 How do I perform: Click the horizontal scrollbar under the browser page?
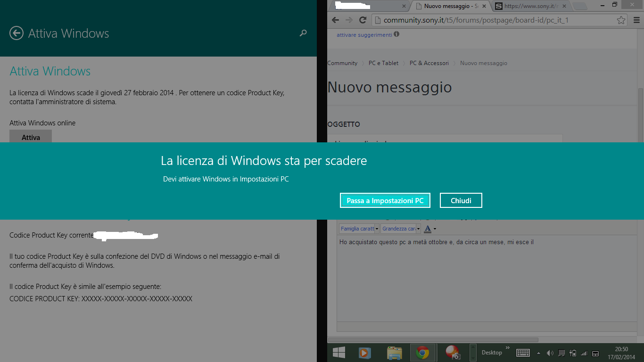(x=433, y=339)
